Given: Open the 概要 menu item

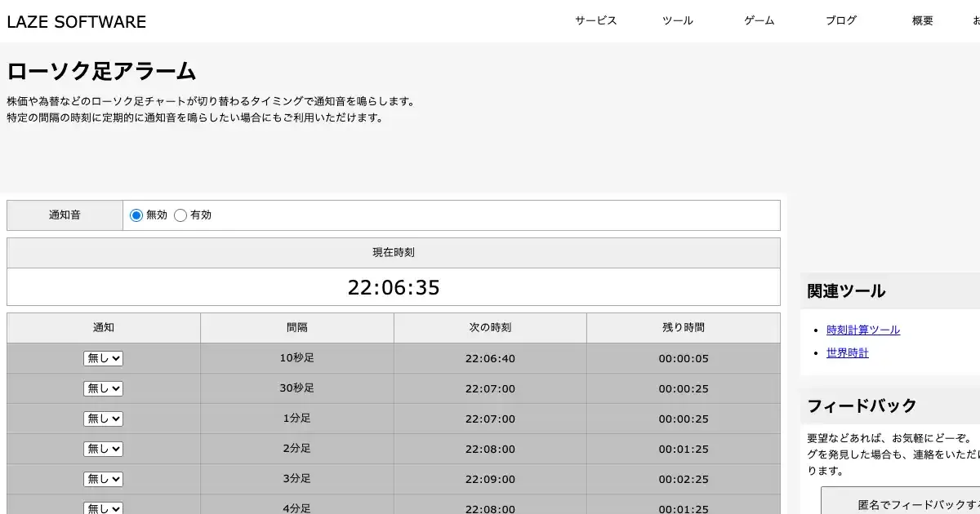Looking at the screenshot, I should (x=922, y=21).
